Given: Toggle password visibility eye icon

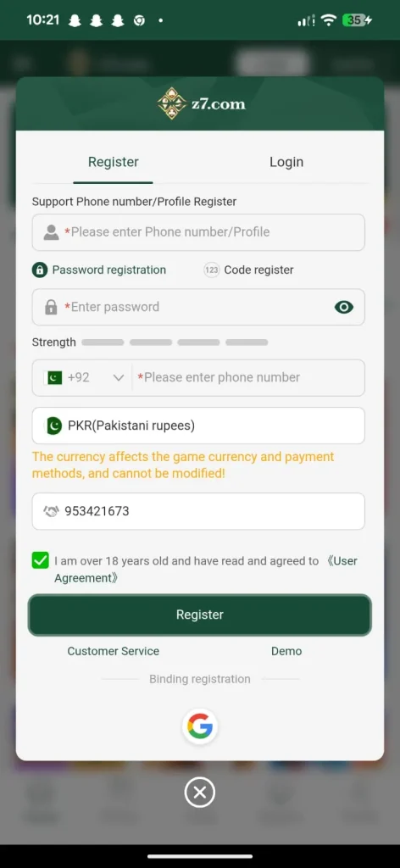Looking at the screenshot, I should coord(343,307).
